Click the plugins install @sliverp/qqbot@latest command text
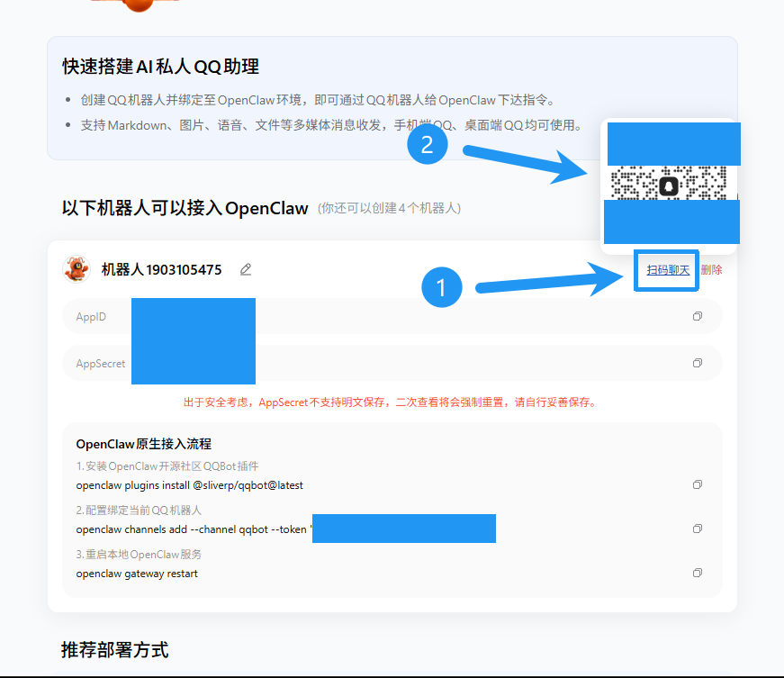Screen dimensions: 784x678 point(190,484)
